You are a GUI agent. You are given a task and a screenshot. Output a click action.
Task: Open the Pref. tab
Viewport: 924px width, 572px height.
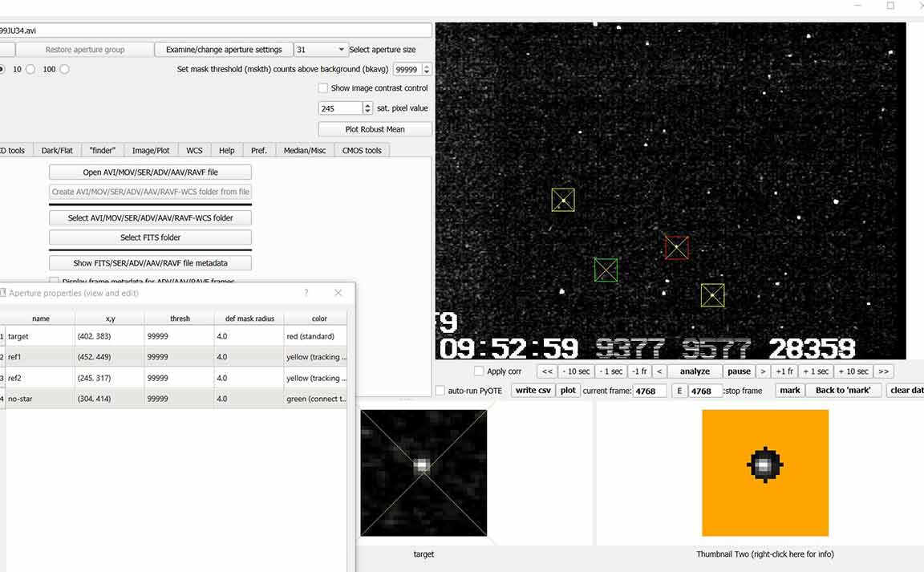click(x=259, y=150)
